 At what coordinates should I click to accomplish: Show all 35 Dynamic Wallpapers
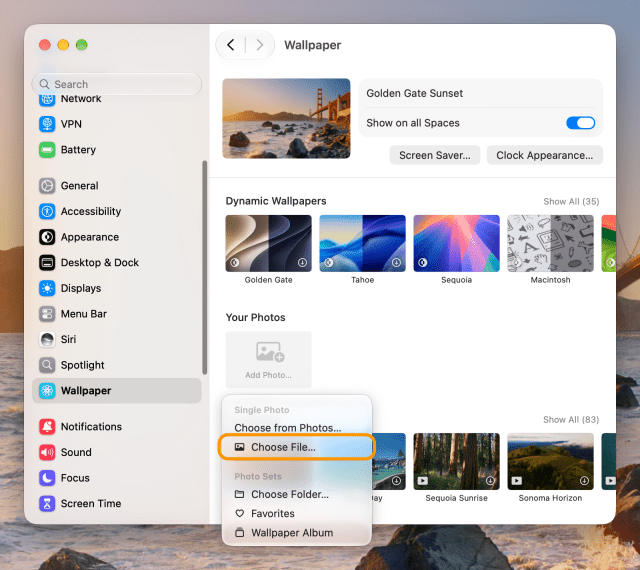click(571, 201)
